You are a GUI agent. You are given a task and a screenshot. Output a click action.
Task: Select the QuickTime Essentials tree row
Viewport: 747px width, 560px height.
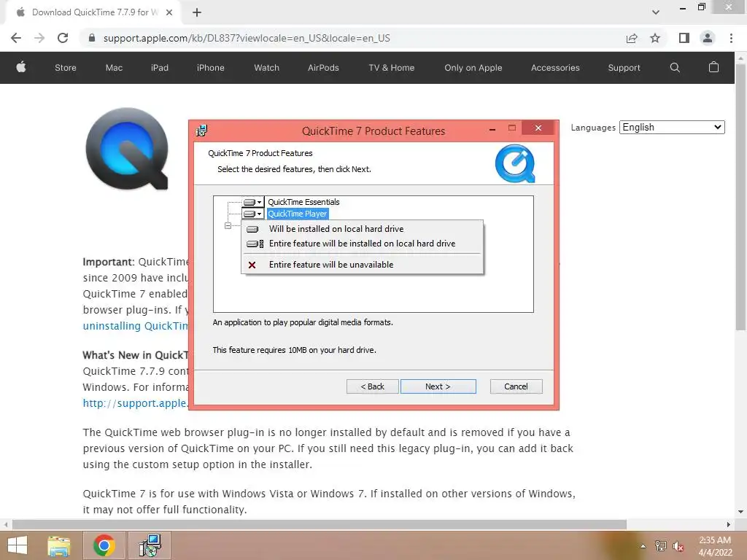pos(303,202)
